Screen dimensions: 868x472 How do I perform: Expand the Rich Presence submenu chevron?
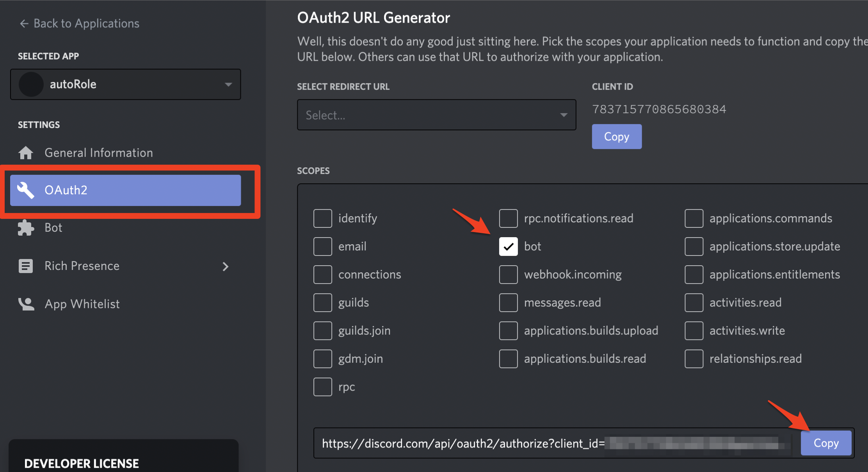(225, 266)
